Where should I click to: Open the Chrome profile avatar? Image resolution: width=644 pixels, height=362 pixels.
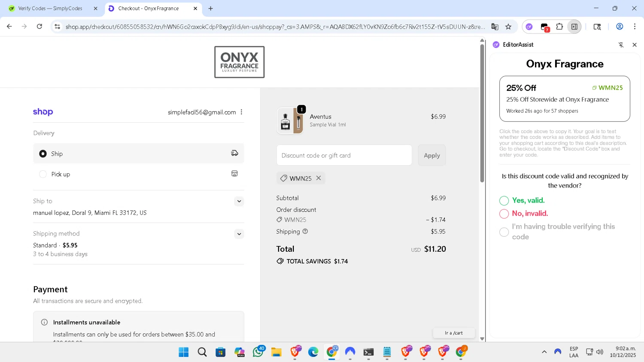tap(620, 27)
